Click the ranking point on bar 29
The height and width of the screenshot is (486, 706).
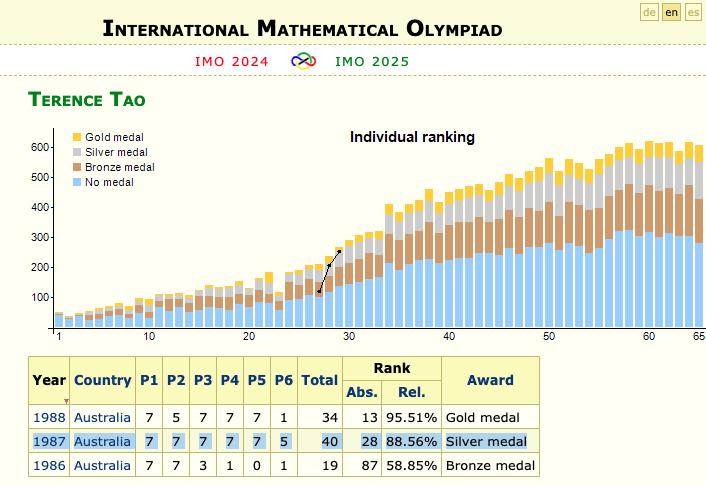pos(339,251)
